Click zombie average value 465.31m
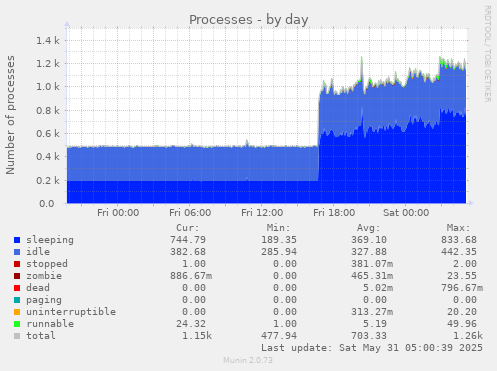This screenshot has height=371, width=497. 372,276
